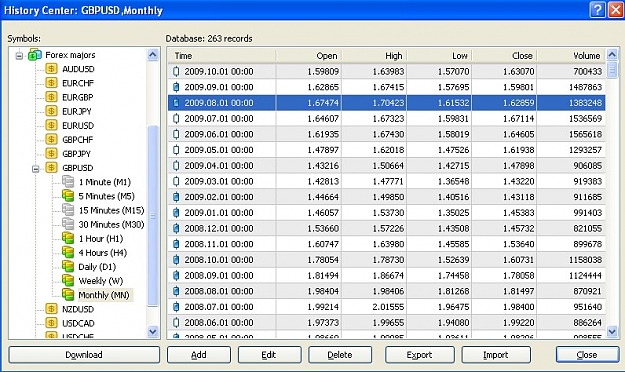Click the high value 2.01555
Screen dimensions: 625x372
click(388, 307)
